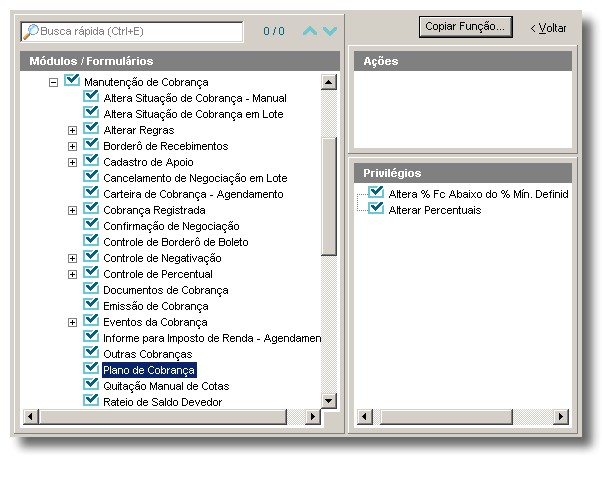Click modules tree vertical scrollbar thumb

coord(329,196)
